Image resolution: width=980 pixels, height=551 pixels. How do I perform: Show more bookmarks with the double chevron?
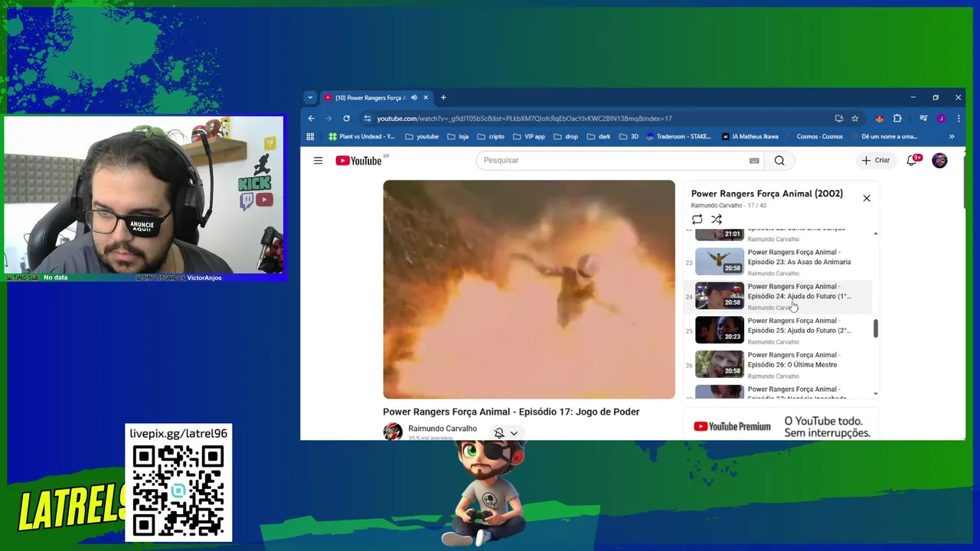[952, 137]
